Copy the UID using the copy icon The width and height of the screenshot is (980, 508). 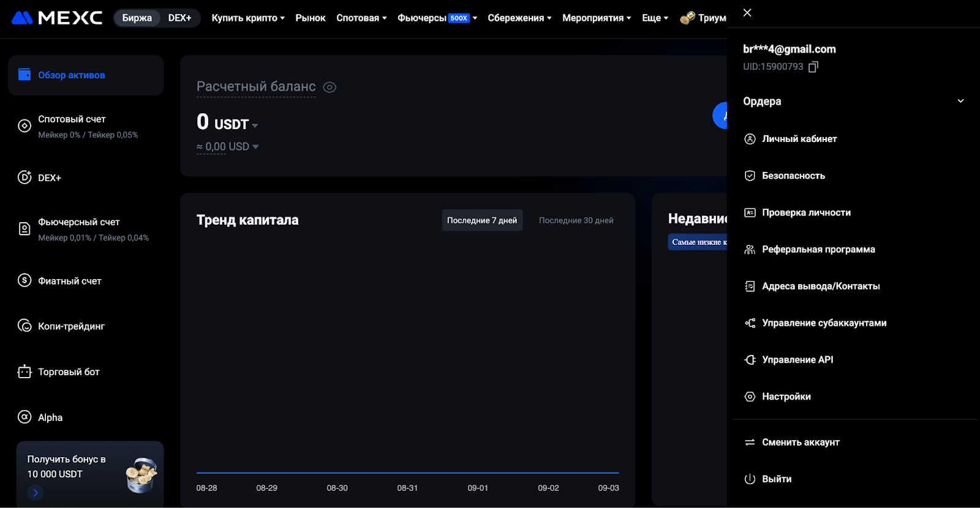[813, 67]
